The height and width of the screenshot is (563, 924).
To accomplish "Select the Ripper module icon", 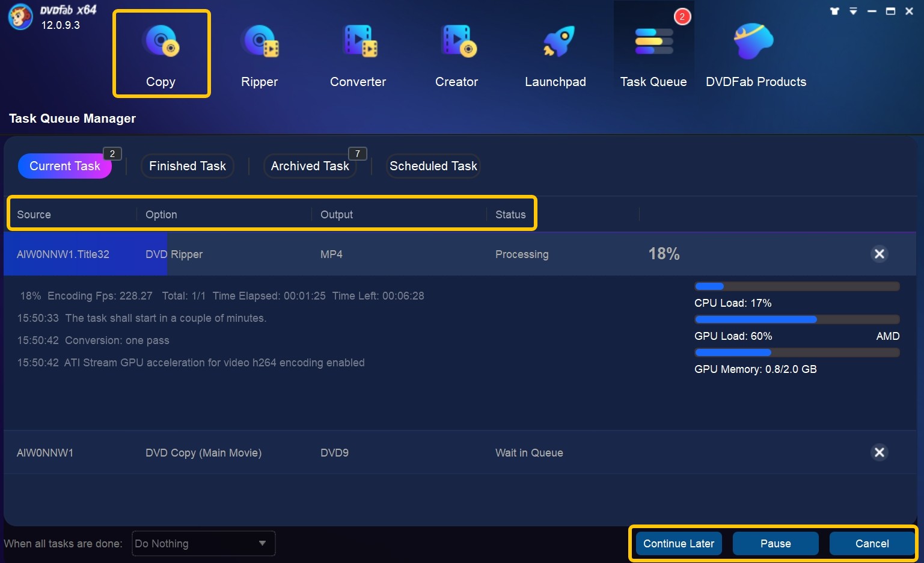I will pyautogui.click(x=260, y=42).
